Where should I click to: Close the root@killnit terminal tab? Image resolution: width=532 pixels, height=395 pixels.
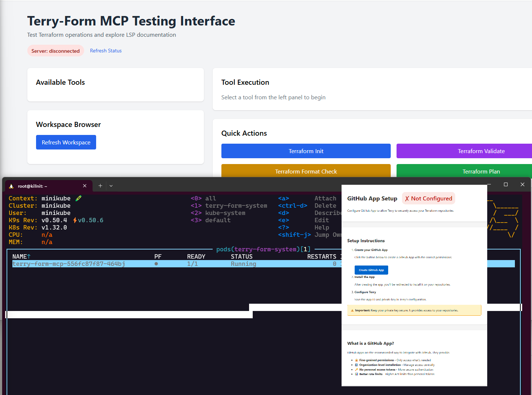(x=85, y=186)
